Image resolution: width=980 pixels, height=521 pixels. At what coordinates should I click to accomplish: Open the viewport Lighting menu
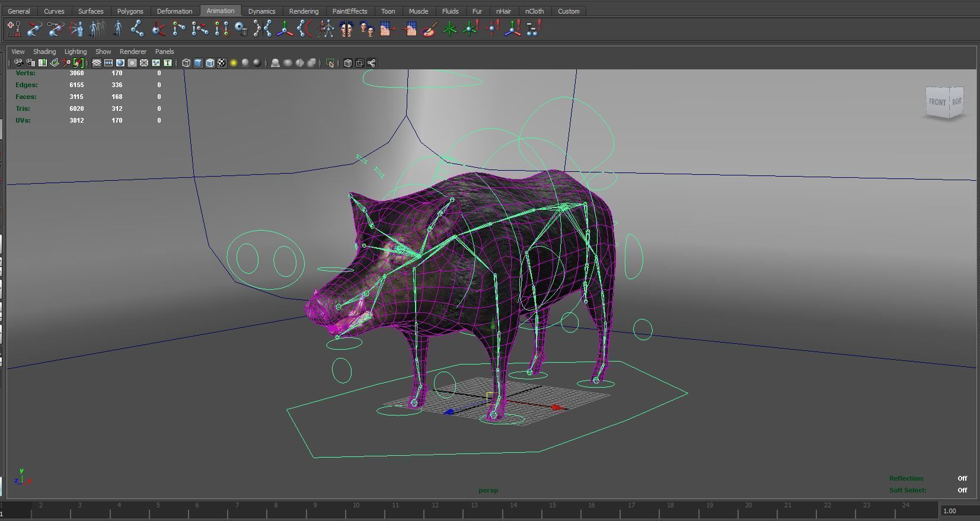coord(75,52)
